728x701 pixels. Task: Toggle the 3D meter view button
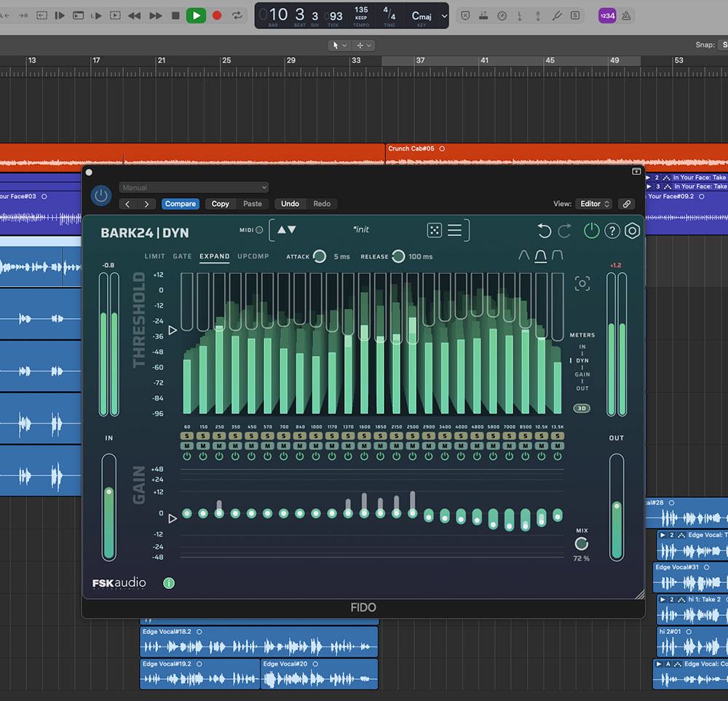[x=582, y=408]
